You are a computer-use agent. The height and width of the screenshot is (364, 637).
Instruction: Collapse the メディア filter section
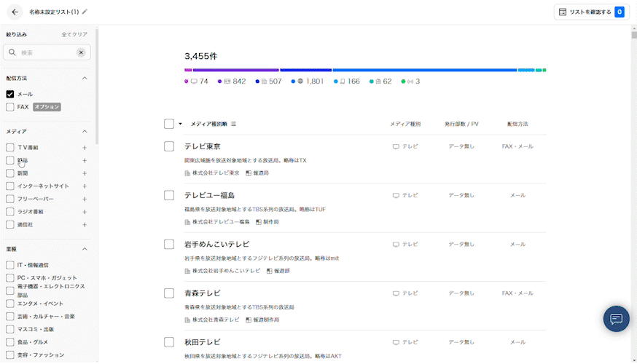[x=85, y=132]
